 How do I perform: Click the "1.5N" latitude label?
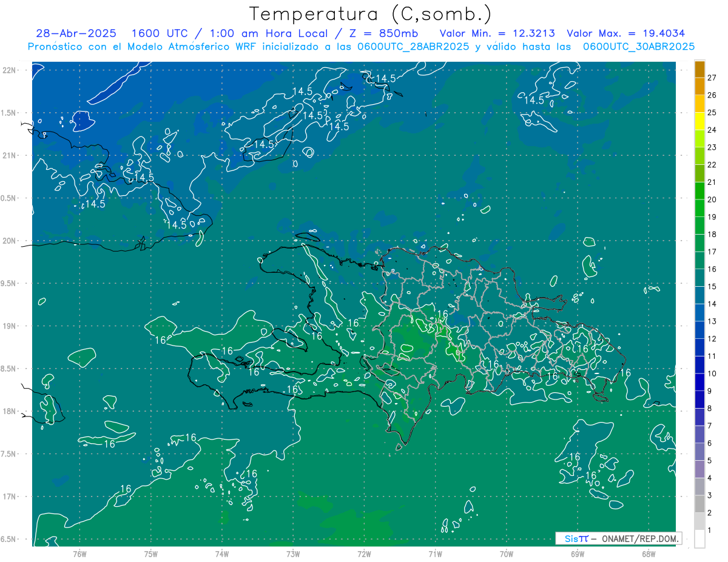click(8, 113)
